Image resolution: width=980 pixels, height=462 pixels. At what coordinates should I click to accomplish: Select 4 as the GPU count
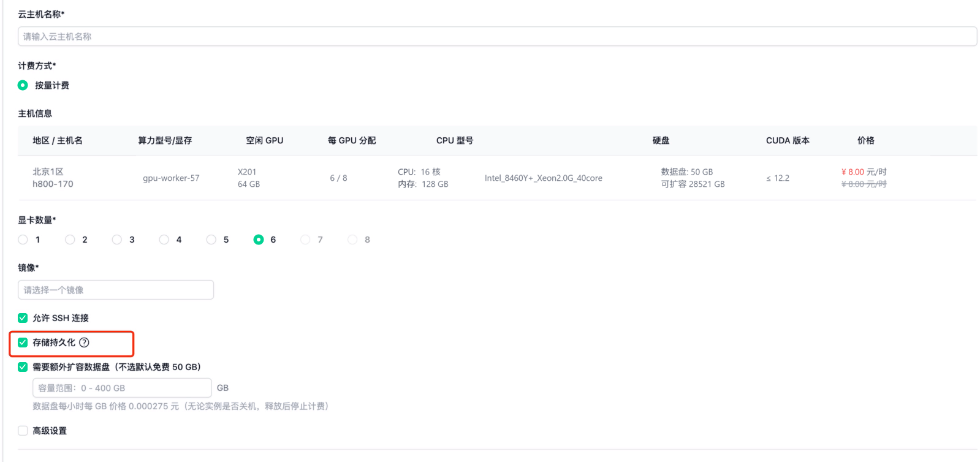(x=164, y=240)
